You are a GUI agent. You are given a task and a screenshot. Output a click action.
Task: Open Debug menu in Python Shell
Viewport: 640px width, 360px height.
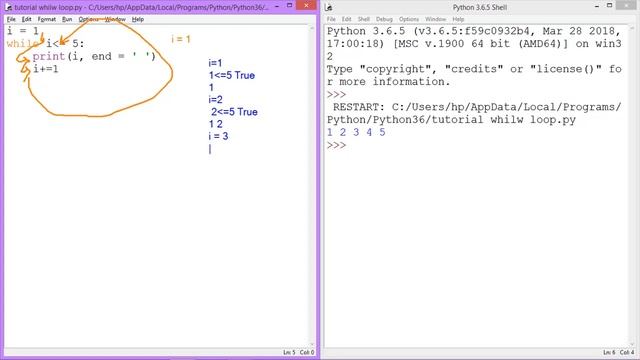384,19
